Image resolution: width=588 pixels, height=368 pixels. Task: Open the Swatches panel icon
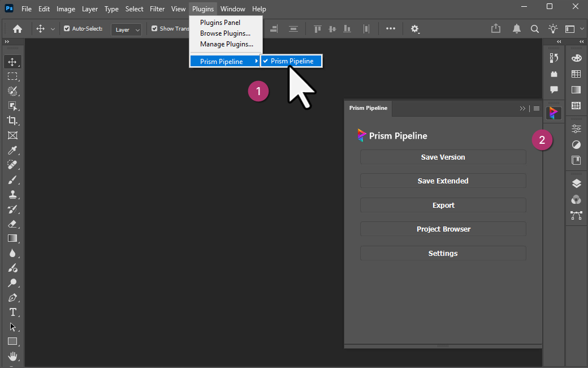(x=576, y=74)
